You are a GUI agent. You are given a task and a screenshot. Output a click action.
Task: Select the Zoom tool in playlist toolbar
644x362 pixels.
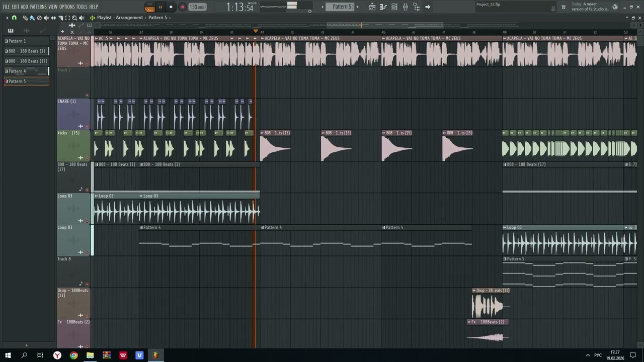pos(74,18)
